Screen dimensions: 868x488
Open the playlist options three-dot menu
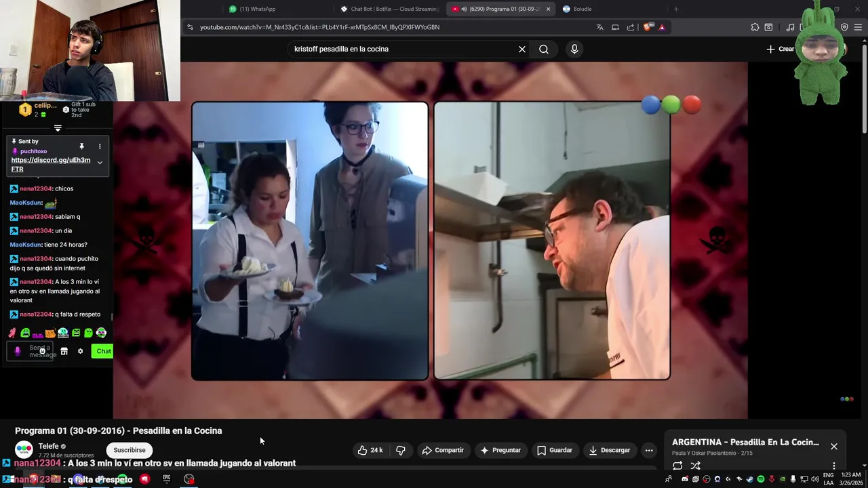click(x=834, y=466)
